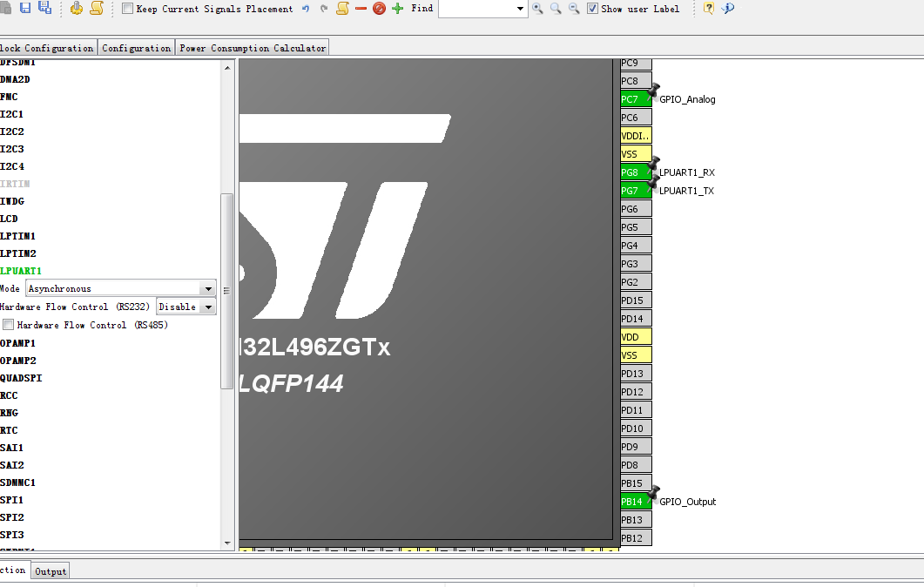Click green pin PG8 on the chip
The height and width of the screenshot is (587, 924).
point(636,172)
